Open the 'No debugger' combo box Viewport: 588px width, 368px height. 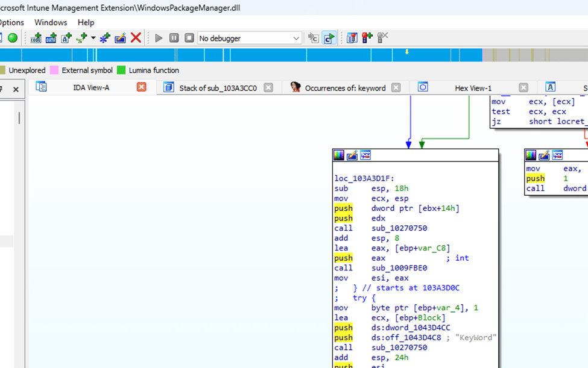(250, 38)
